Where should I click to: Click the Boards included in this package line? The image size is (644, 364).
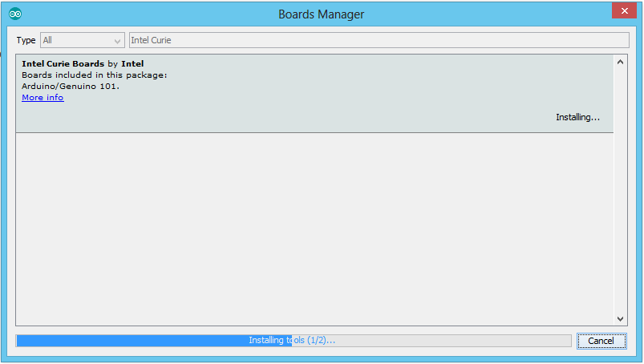[95, 75]
